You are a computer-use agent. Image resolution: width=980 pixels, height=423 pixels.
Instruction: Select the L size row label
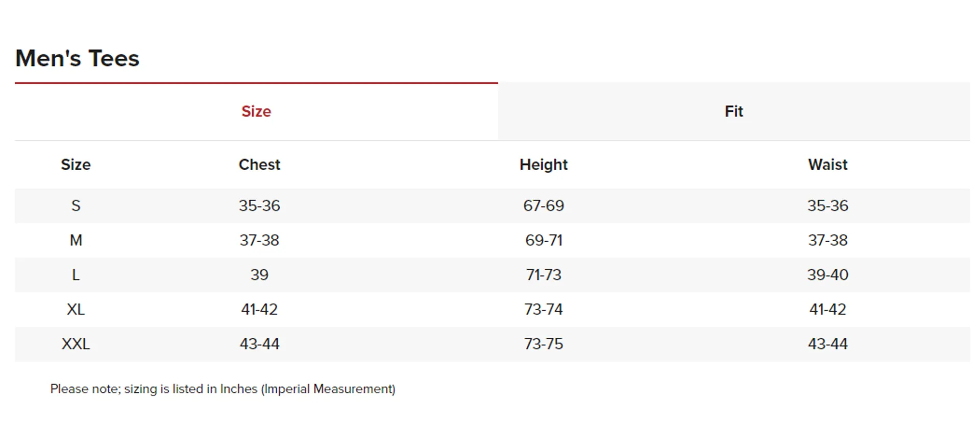pyautogui.click(x=76, y=275)
